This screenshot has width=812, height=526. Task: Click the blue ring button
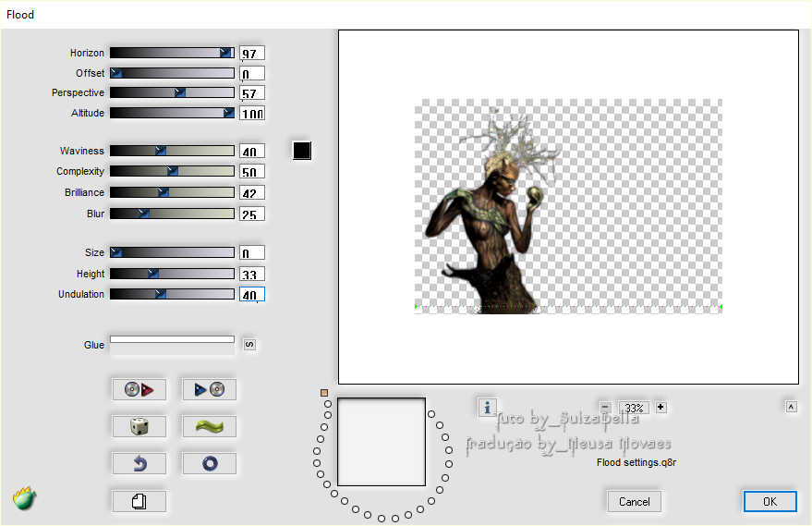point(209,463)
